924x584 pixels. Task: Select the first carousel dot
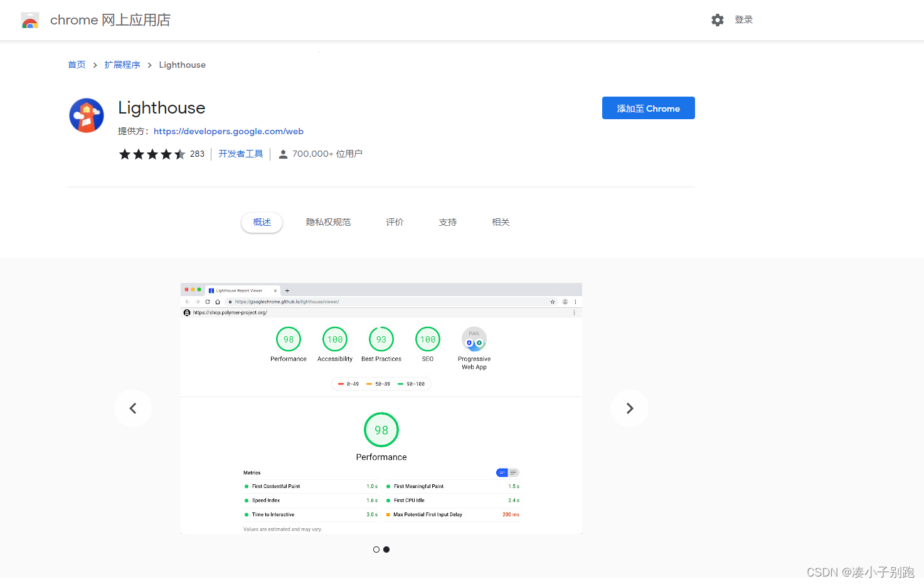pyautogui.click(x=376, y=549)
